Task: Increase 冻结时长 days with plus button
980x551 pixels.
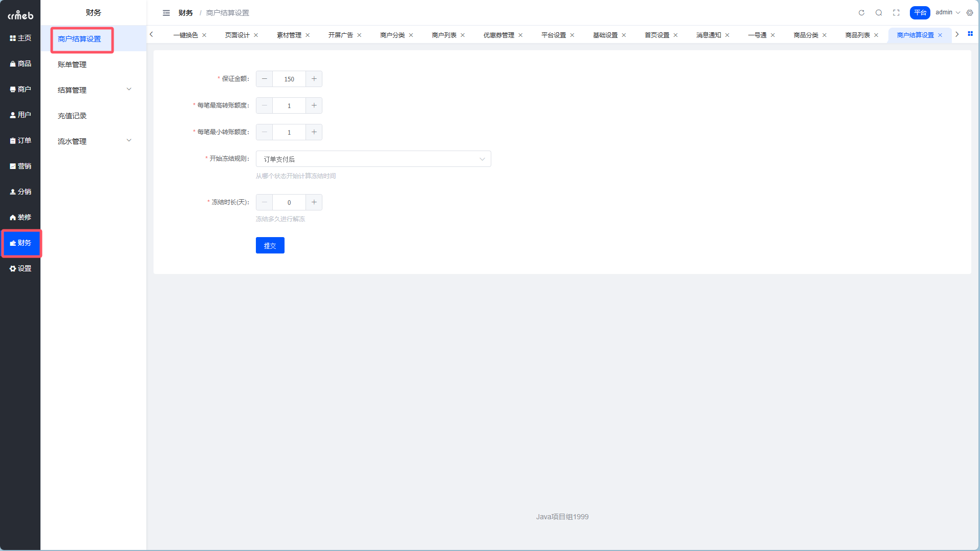Action: [x=314, y=202]
